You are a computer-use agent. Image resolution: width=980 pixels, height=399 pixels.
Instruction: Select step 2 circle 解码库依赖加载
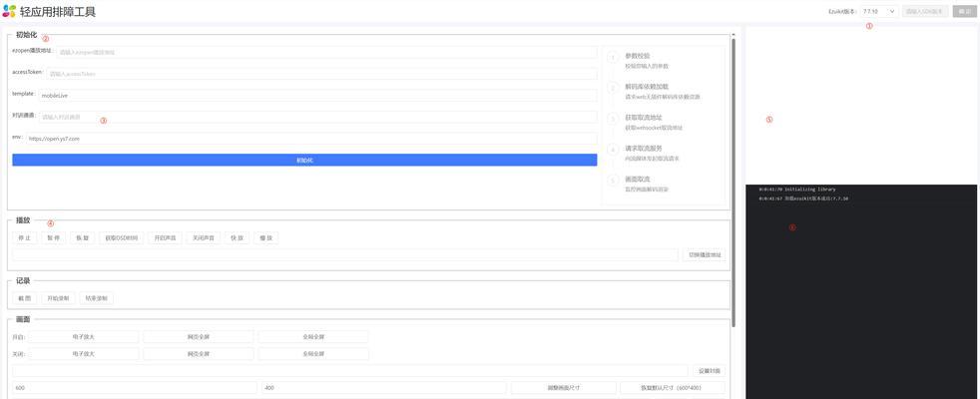coord(613,88)
